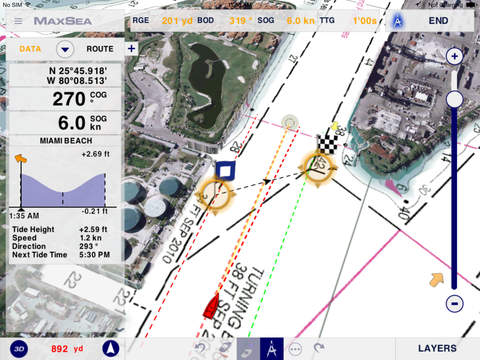This screenshot has height=360, width=480.
Task: Click the undo arrow icon
Action: 201,348
